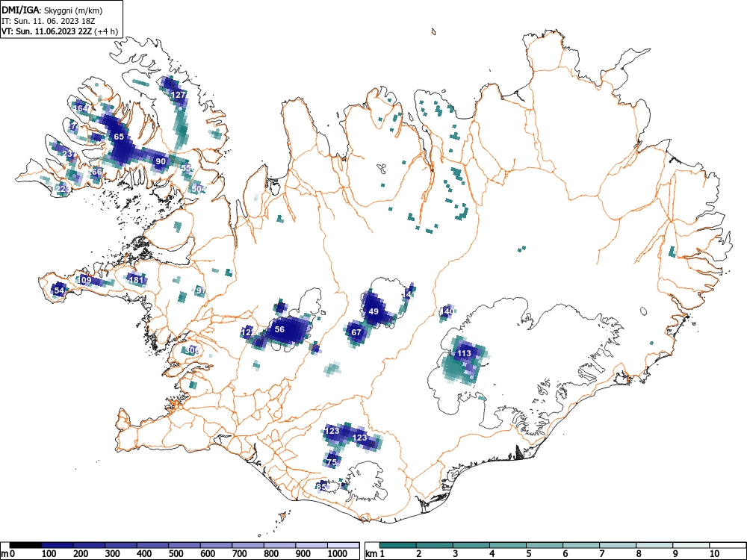
Task: Click the '67' value label on the map
Action: [x=356, y=332]
